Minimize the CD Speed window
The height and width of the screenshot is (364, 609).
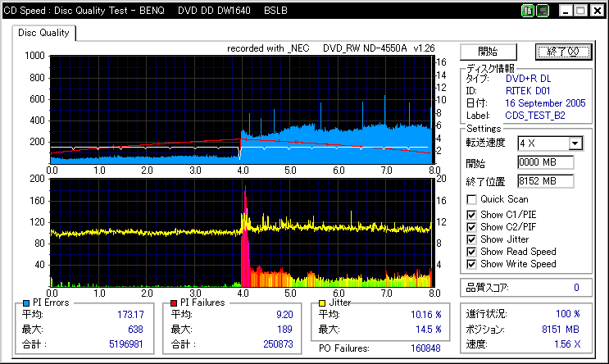566,11
